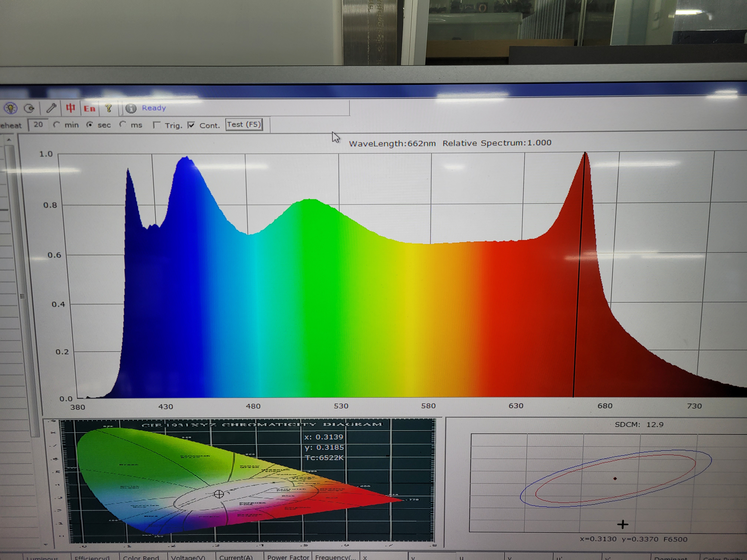747x560 pixels.
Task: Switch language to English with En icon
Action: coord(89,108)
